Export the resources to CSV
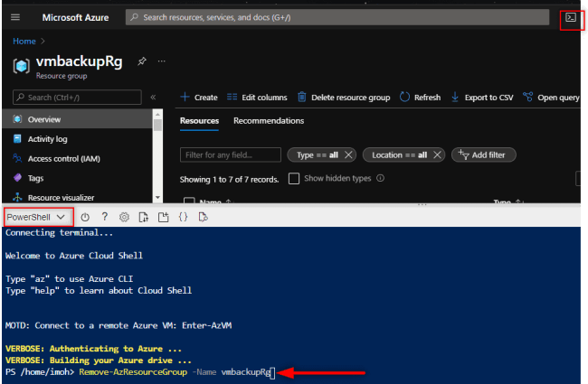Viewport: 588px width, 384px height. point(482,98)
